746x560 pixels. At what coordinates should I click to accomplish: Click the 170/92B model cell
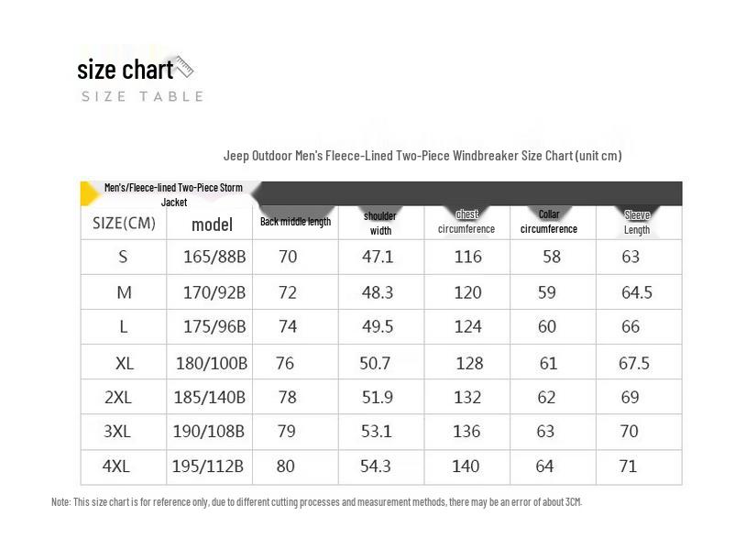pyautogui.click(x=214, y=292)
